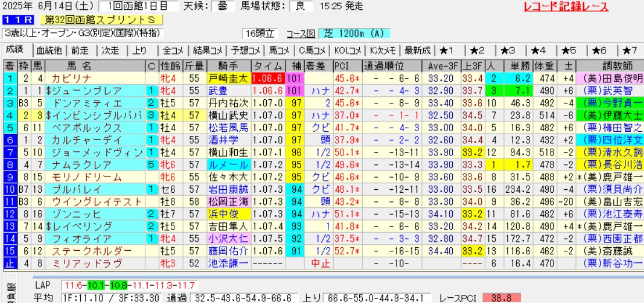
Task: Click the 上3F column header
Action: [472, 66]
